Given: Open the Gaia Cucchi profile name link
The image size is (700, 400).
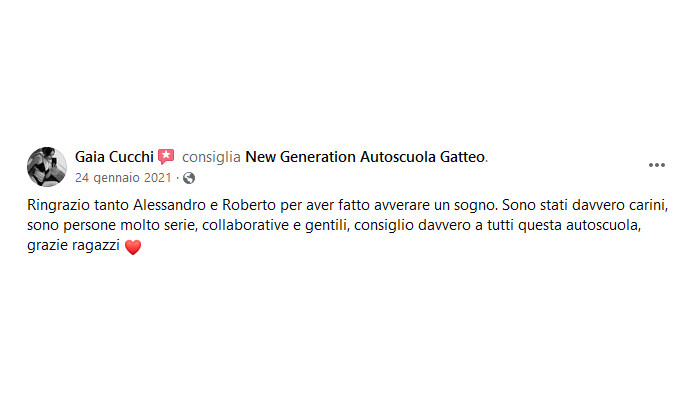Looking at the screenshot, I should [114, 157].
